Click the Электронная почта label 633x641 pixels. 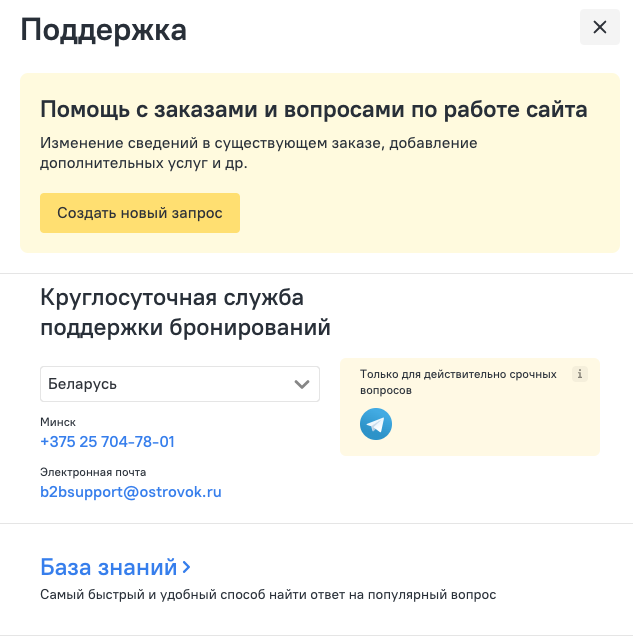(x=93, y=472)
